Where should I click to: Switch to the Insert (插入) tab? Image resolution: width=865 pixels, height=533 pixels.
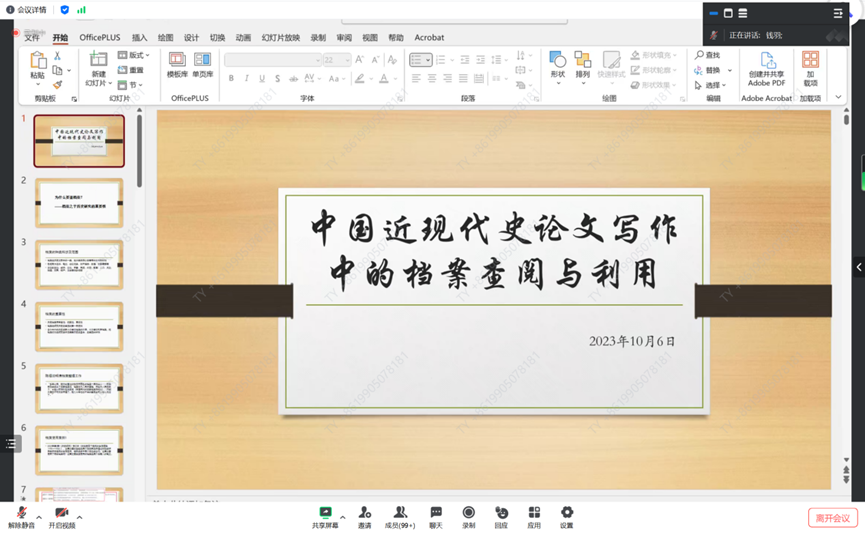tap(139, 38)
